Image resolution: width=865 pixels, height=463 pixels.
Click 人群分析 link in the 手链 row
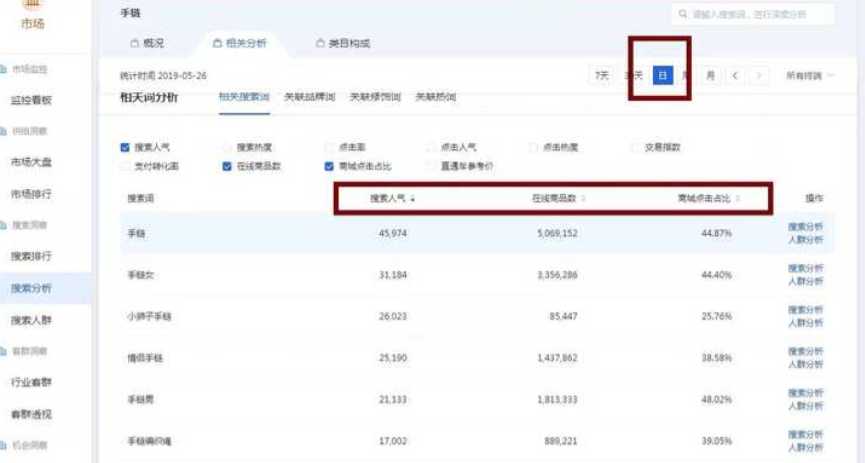tap(805, 240)
